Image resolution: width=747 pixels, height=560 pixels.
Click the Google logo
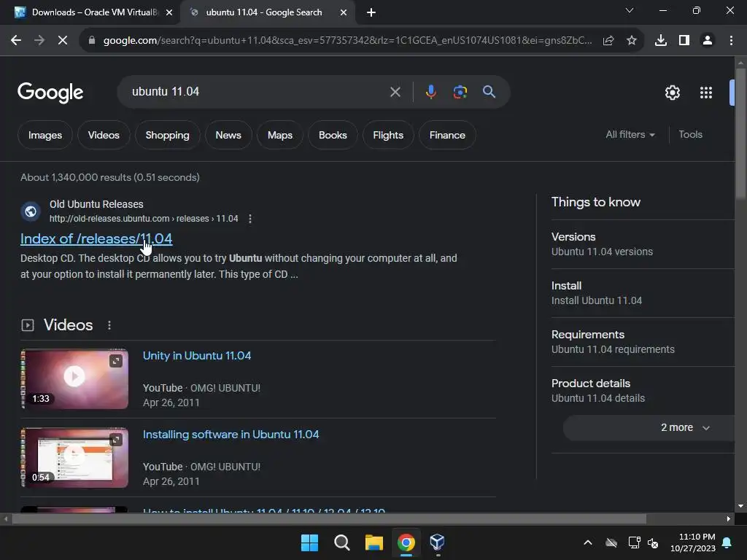click(x=50, y=93)
